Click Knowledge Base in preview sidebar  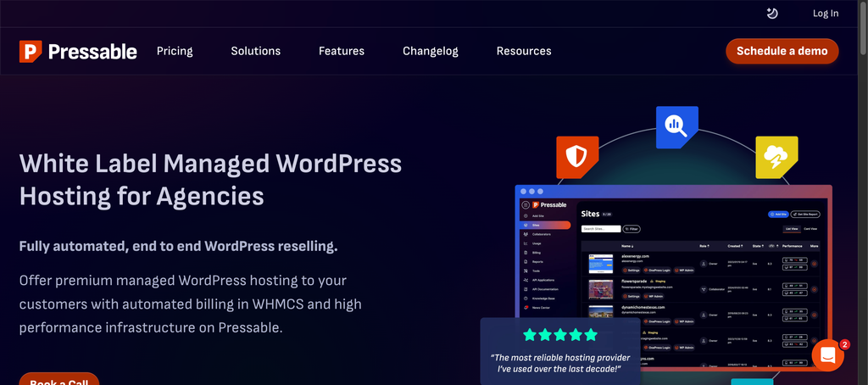coord(538,299)
